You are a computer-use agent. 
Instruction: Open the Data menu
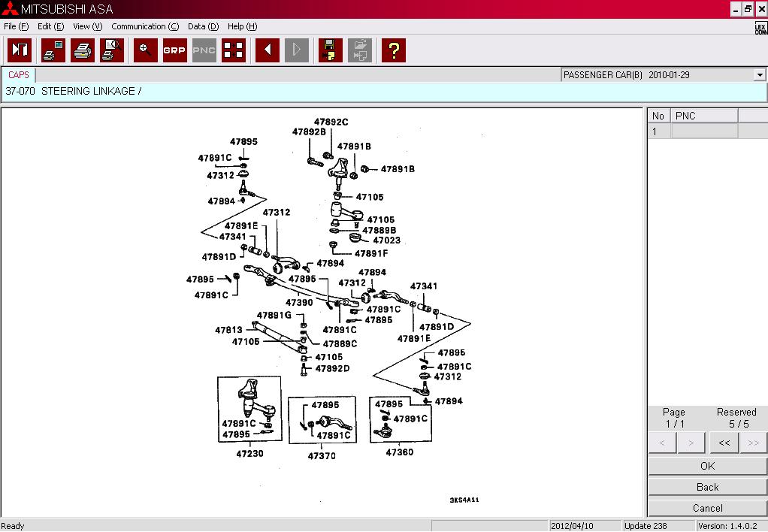coord(203,26)
